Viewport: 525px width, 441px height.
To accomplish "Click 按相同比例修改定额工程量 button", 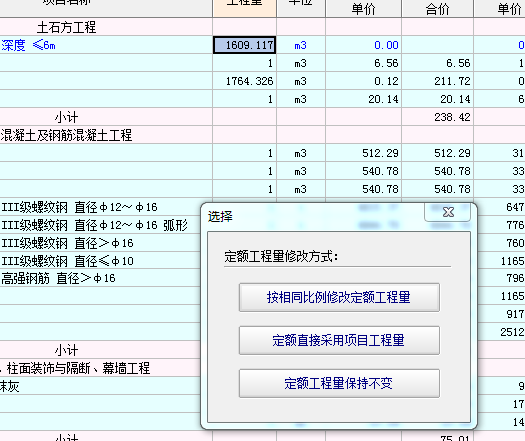I will point(339,297).
